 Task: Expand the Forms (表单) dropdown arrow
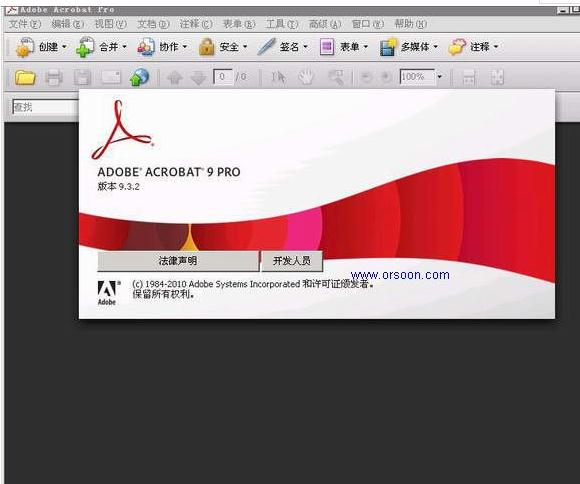366,47
